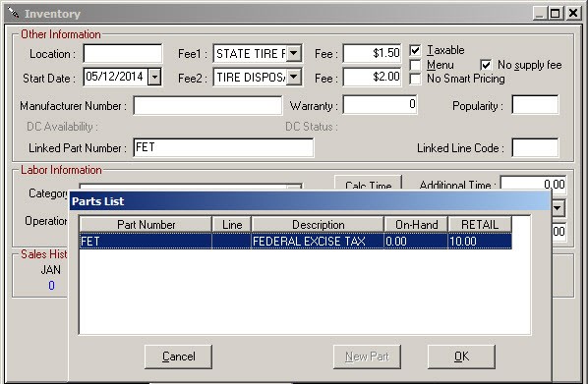Toggle the Taxable checkbox
Image resolution: width=588 pixels, height=384 pixels.
pos(415,50)
